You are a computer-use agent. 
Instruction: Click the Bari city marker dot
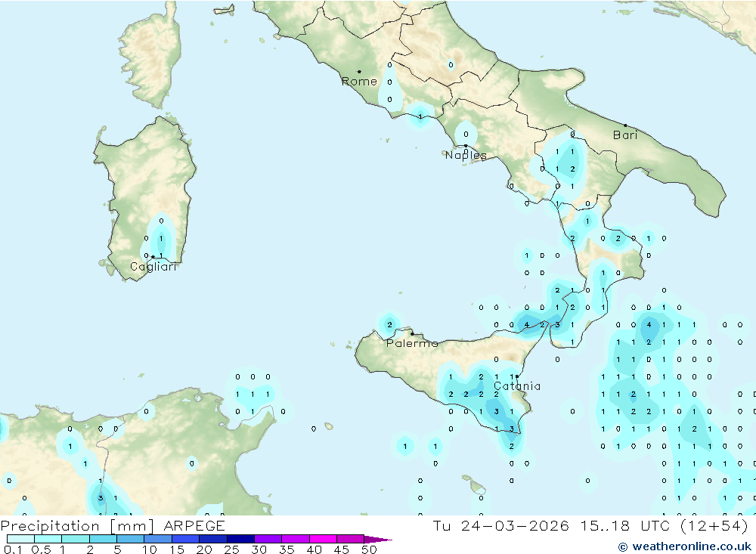(x=625, y=125)
